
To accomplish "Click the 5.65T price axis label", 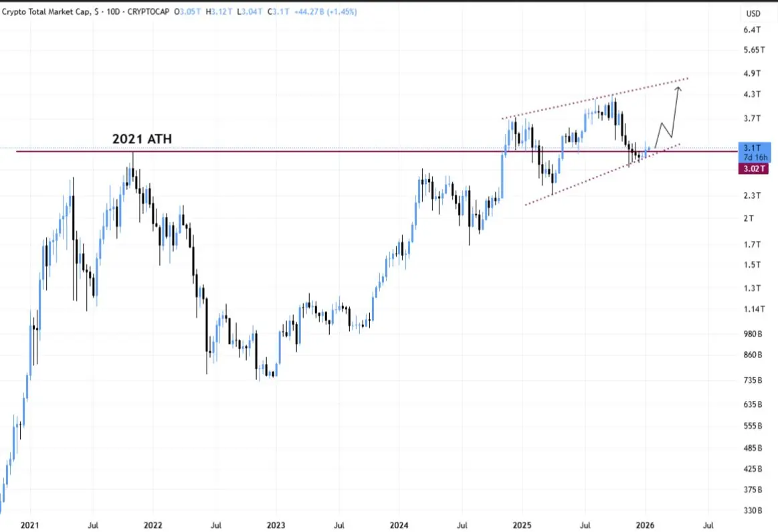I will (x=755, y=50).
